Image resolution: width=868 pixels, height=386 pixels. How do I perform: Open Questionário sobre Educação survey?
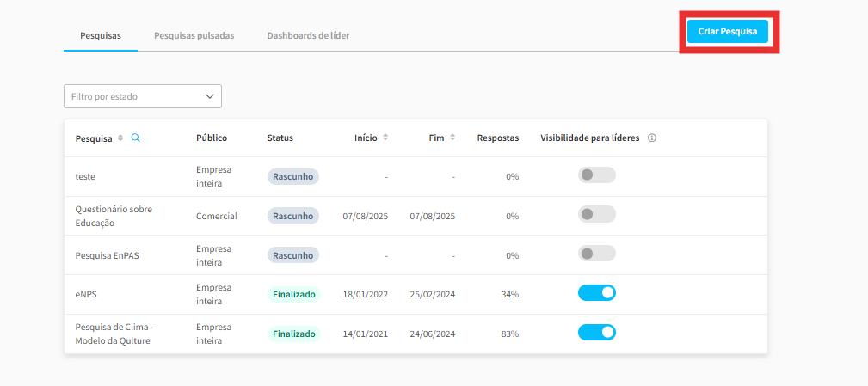tap(114, 217)
